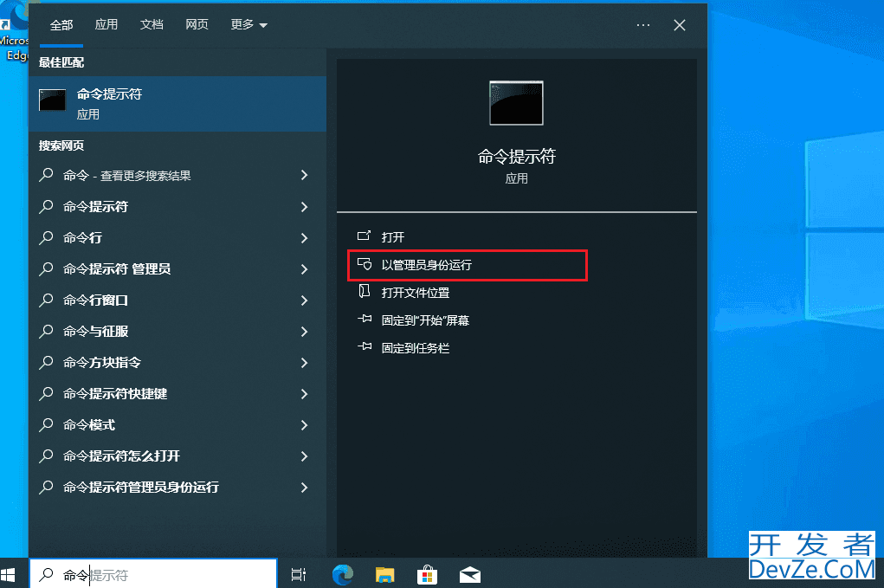Select the 命令提示符 best match result

[177, 104]
